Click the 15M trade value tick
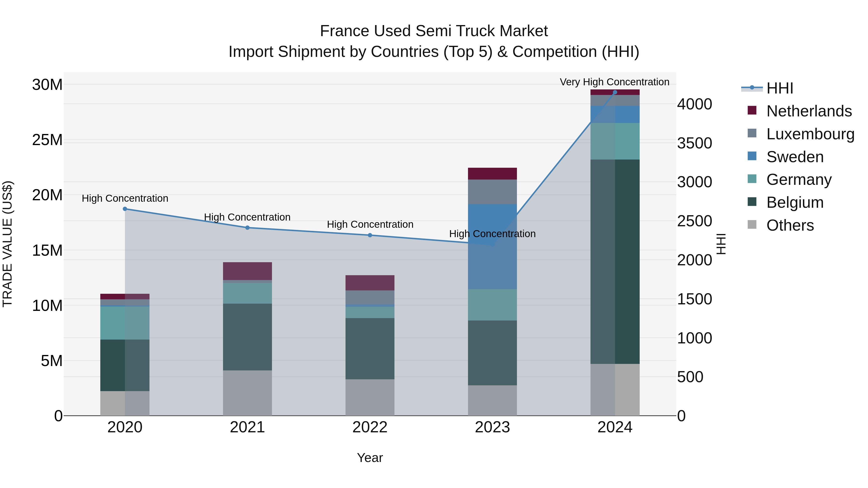The height and width of the screenshot is (488, 868). click(47, 250)
